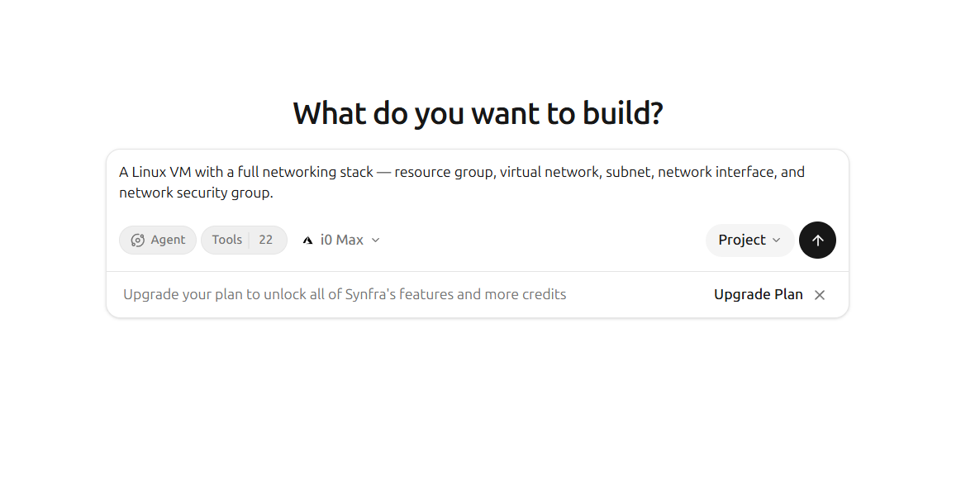Click the 'What do you want to build?' heading
The image size is (980, 481).
[478, 114]
